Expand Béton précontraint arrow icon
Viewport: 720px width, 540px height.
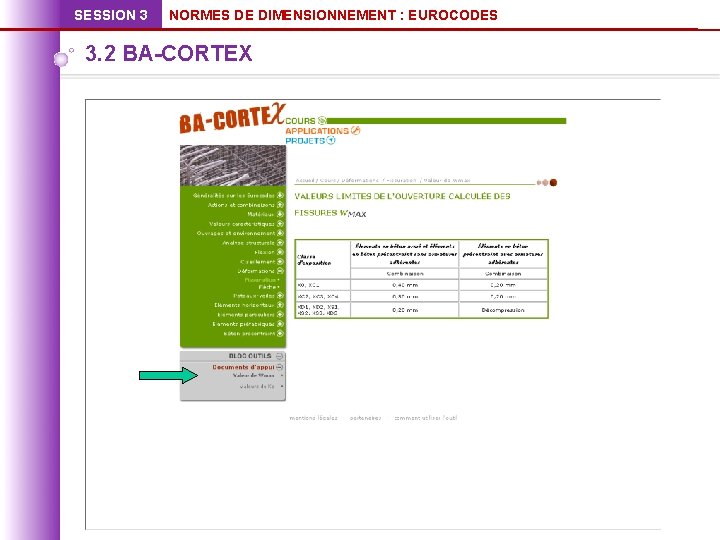click(280, 333)
